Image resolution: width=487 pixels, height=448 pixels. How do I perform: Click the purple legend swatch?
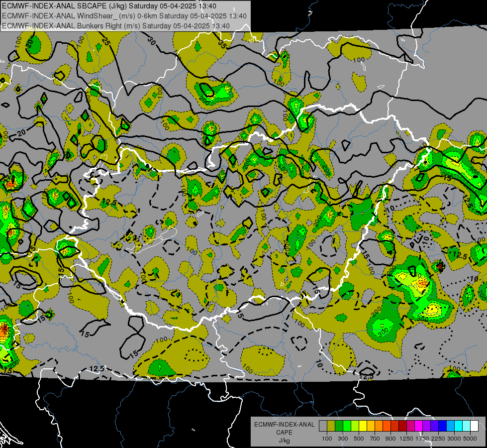(427, 426)
